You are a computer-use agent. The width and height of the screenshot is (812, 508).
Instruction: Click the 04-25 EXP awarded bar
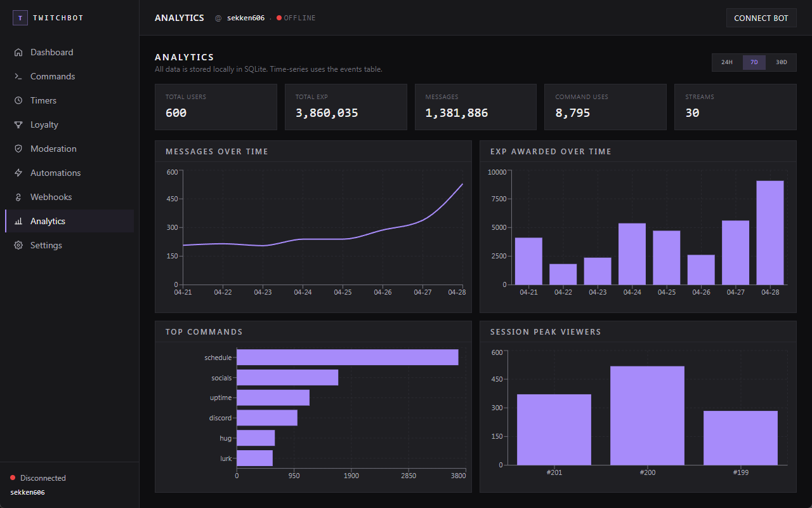[x=667, y=258]
